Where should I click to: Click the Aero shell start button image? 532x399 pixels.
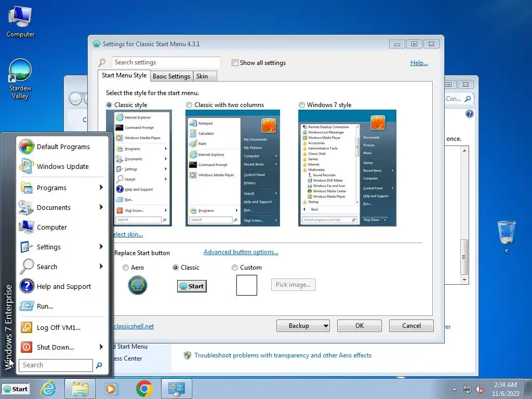pyautogui.click(x=137, y=285)
